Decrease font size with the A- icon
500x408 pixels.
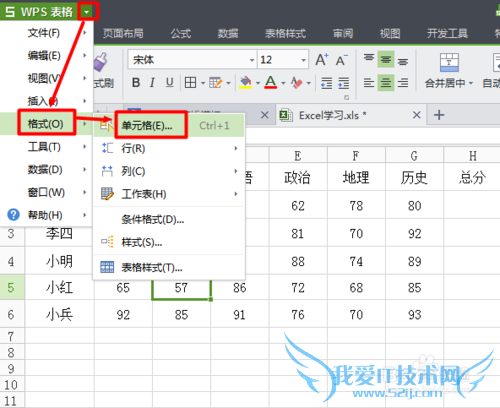342,60
